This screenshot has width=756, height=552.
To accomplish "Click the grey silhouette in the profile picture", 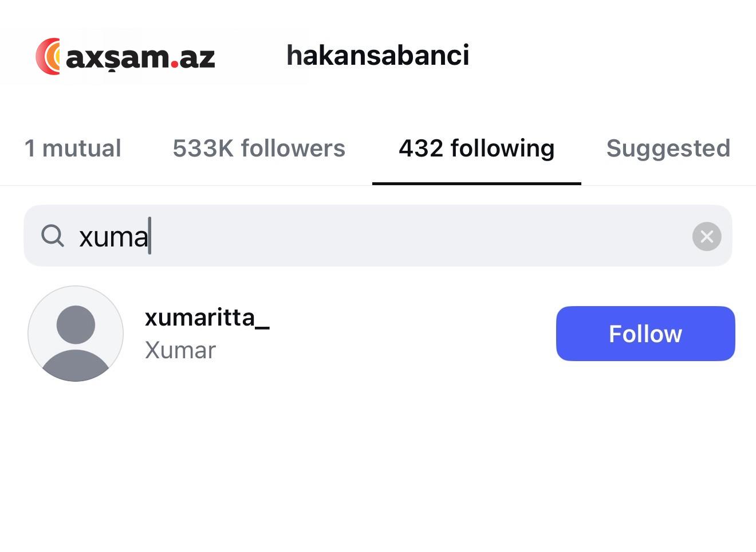I will [x=76, y=344].
